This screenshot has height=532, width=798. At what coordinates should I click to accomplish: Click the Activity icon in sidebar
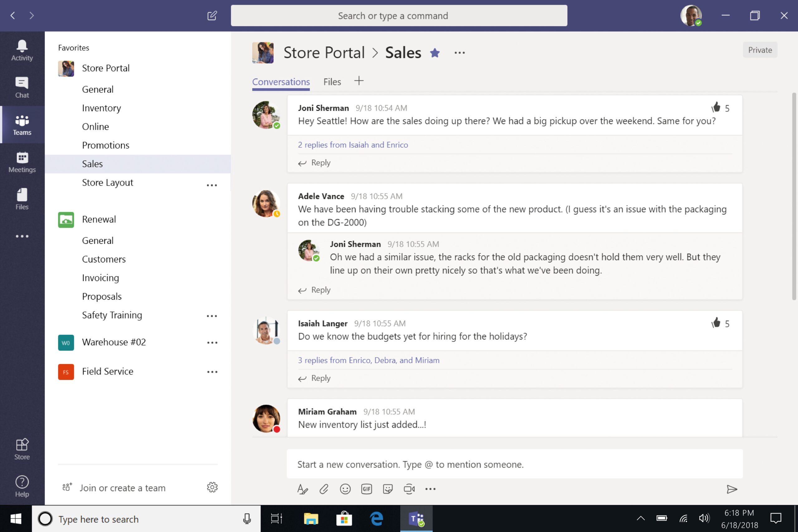[22, 50]
